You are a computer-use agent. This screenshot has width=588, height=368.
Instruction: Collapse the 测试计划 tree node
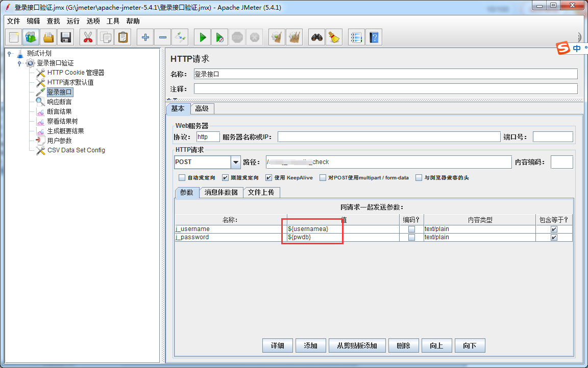[9, 54]
